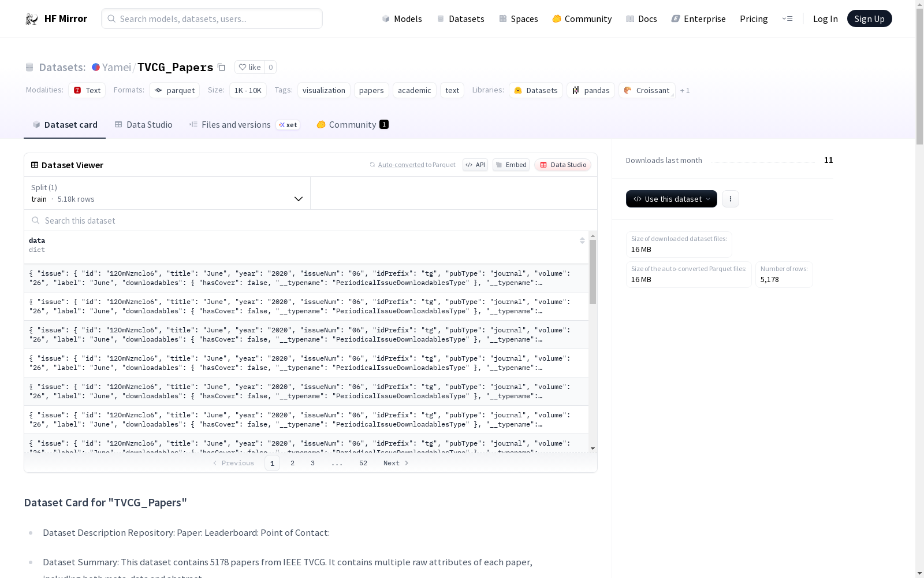924x578 pixels.
Task: Click the text tag
Action: coord(452,90)
